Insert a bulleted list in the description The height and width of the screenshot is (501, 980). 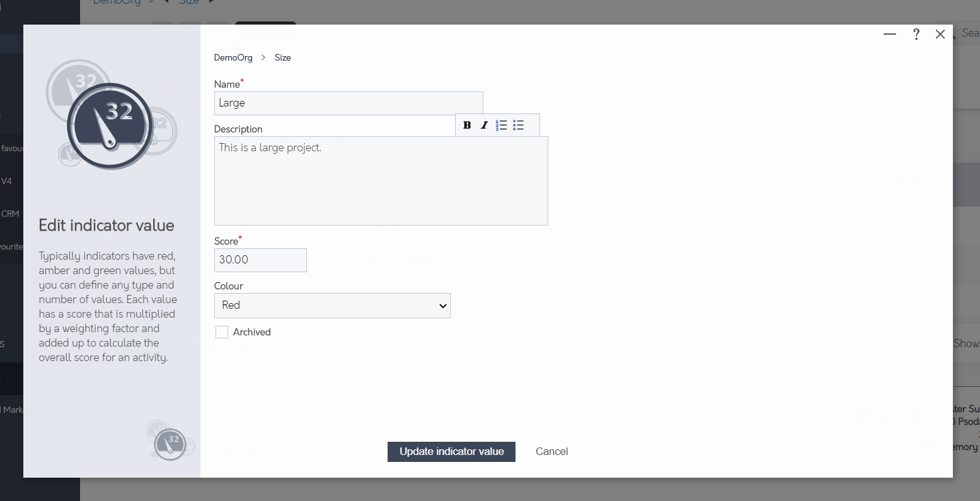coord(518,125)
